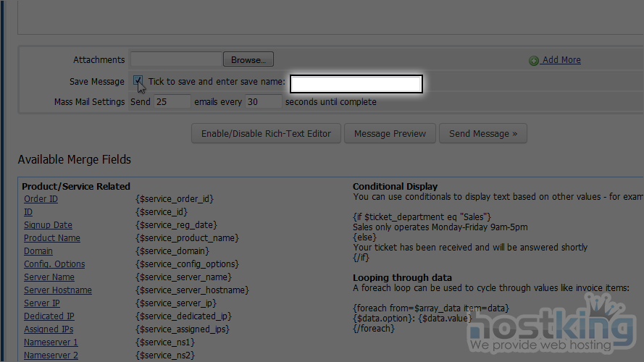Image resolution: width=644 pixels, height=362 pixels.
Task: Click the Domain merge field link
Action: pos(38,251)
